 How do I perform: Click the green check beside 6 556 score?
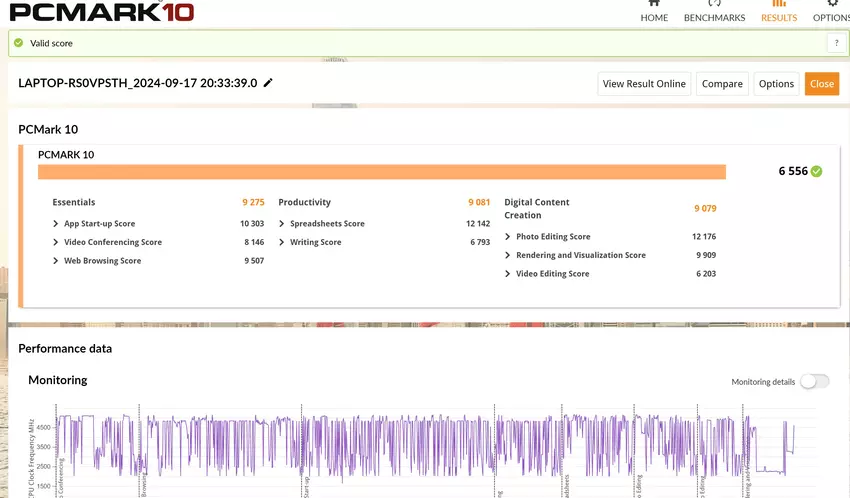[816, 171]
